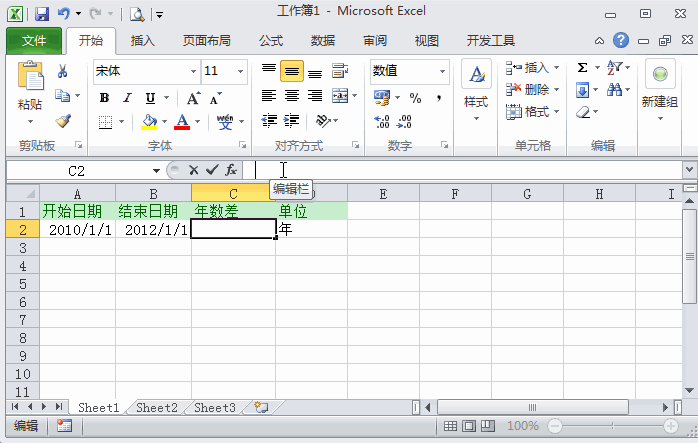Toggle middle vertical alignment
698x443 pixels.
(292, 71)
